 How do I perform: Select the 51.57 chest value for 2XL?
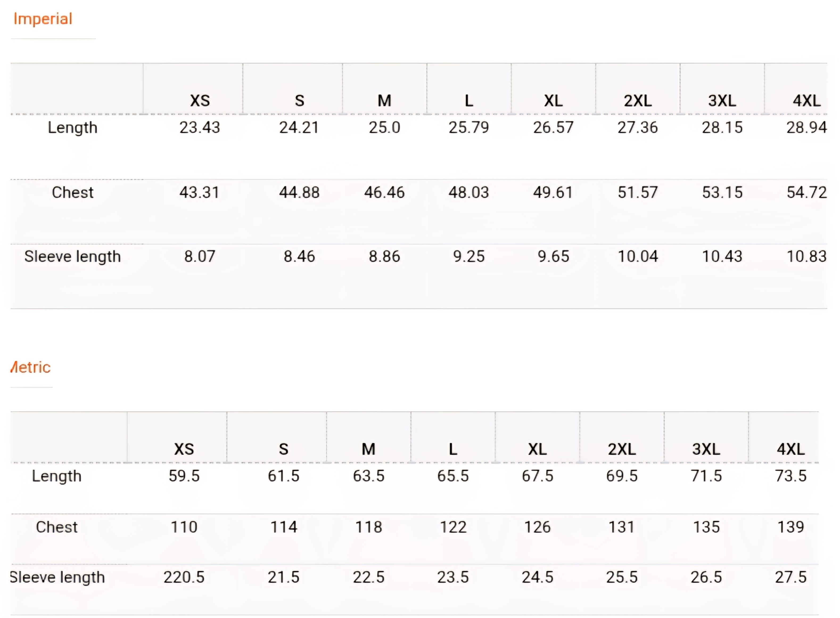click(638, 192)
